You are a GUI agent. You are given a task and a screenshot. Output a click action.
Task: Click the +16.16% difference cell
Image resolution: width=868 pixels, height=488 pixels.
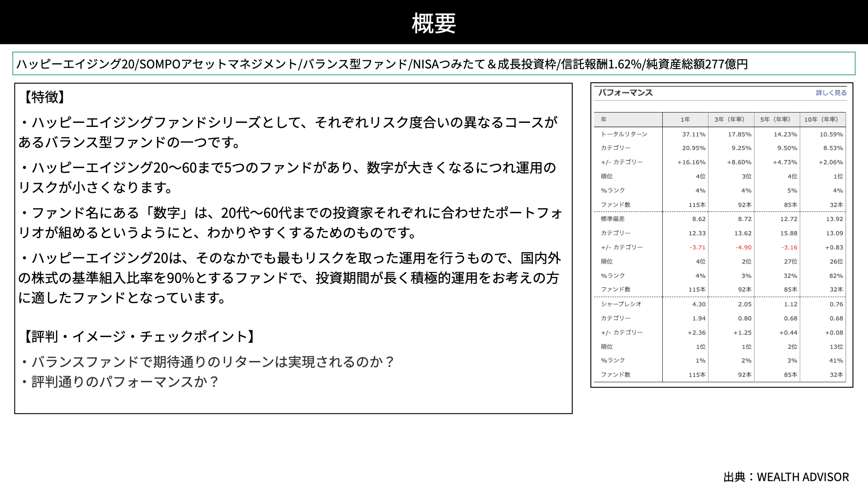692,162
